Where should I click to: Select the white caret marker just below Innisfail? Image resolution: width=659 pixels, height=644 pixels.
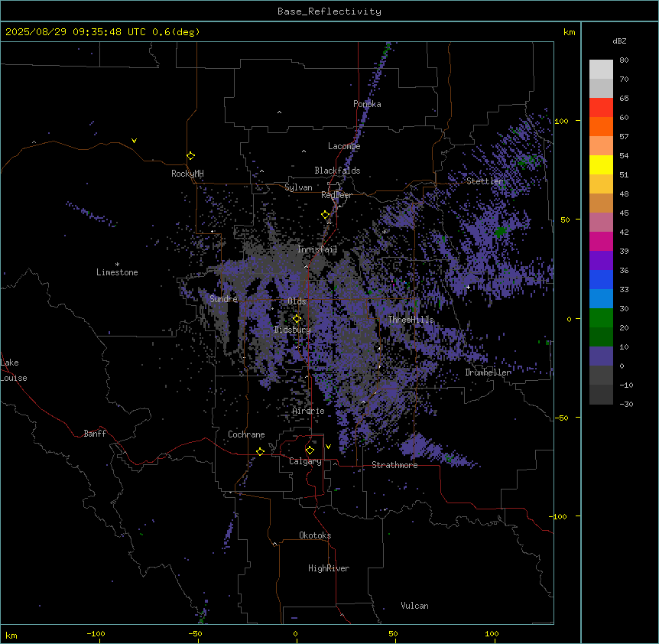coord(306,266)
